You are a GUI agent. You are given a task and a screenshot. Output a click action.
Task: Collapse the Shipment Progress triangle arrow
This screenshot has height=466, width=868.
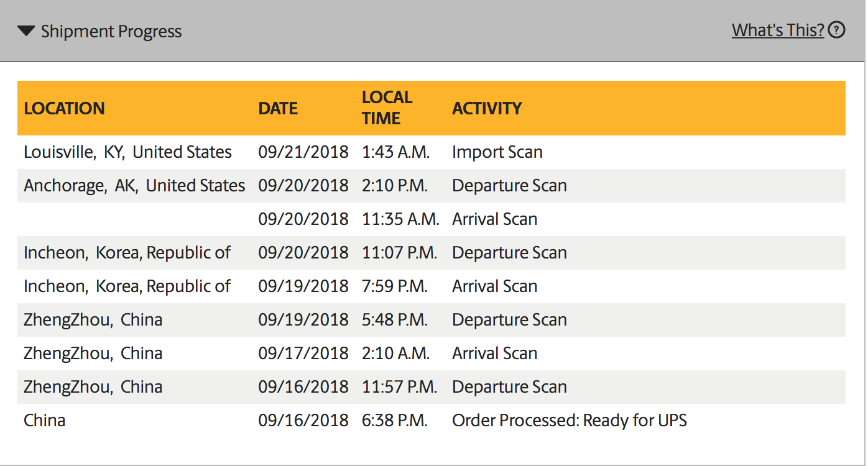coord(26,31)
